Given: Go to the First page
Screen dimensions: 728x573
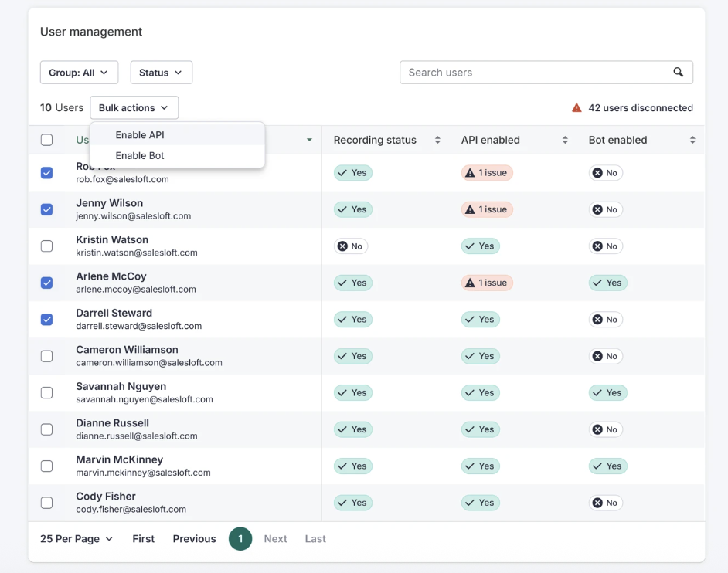Looking at the screenshot, I should (143, 539).
